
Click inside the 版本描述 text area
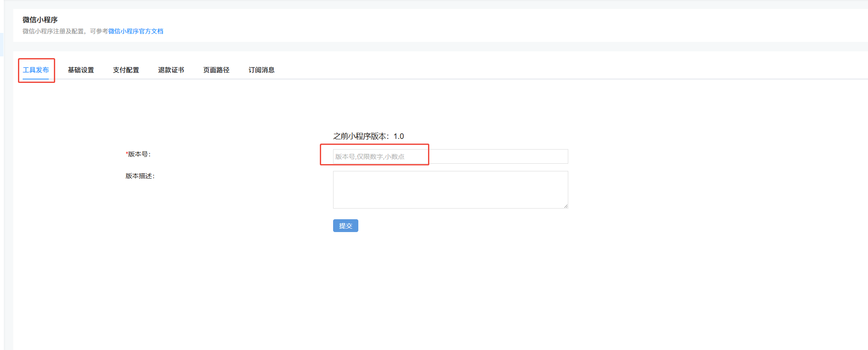click(x=450, y=189)
